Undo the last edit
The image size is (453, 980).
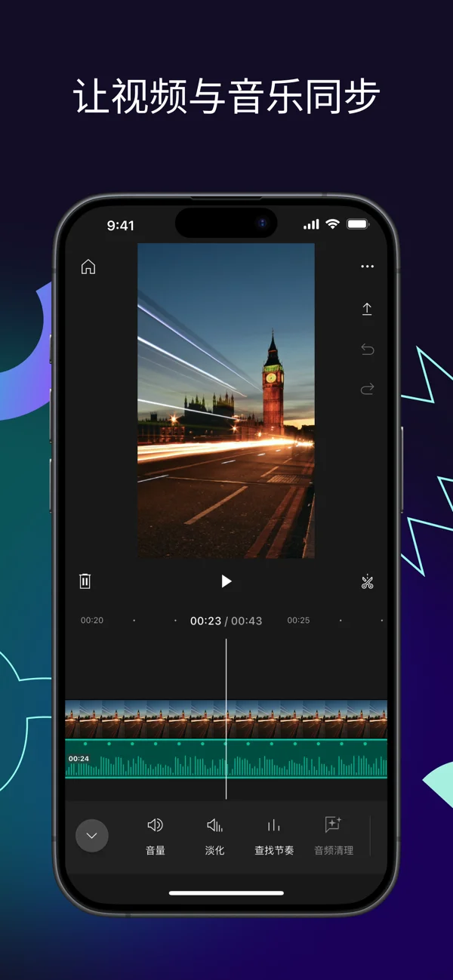367,349
